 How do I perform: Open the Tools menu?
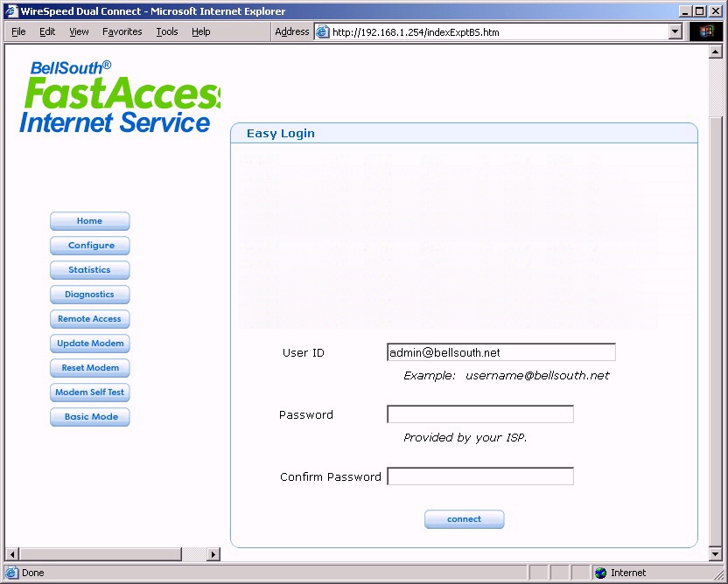pyautogui.click(x=166, y=31)
